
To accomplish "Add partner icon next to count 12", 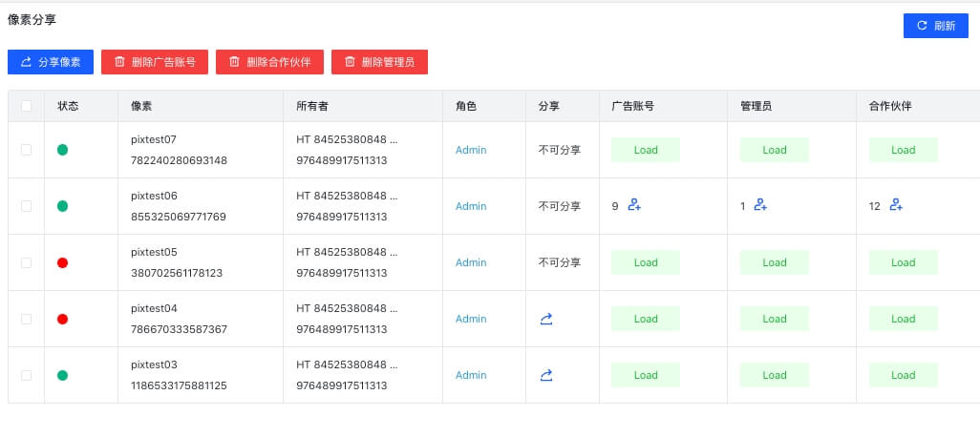I will click(x=896, y=205).
